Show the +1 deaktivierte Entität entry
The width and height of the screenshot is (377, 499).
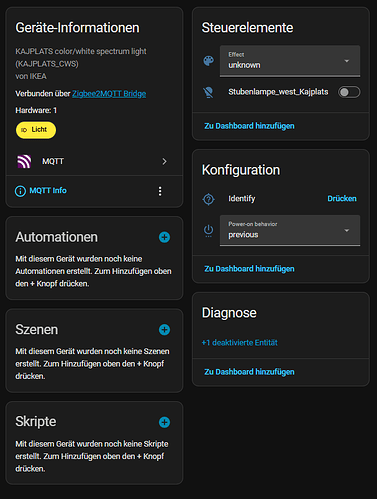[240, 343]
